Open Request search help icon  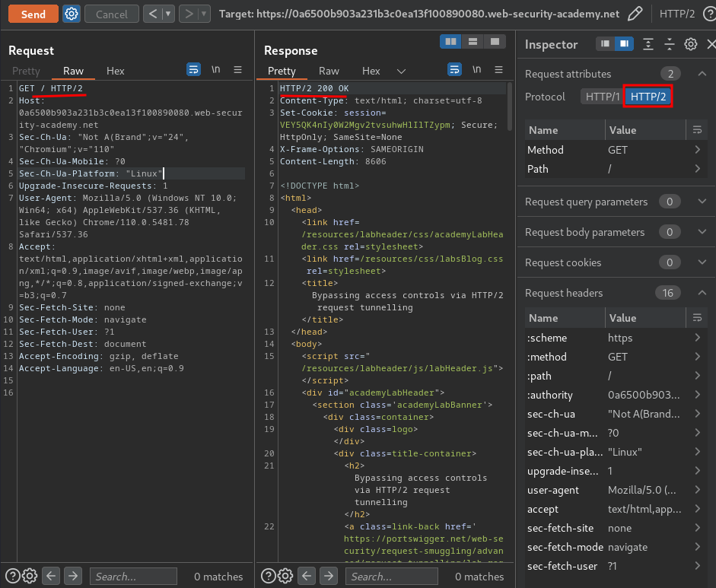click(12, 576)
